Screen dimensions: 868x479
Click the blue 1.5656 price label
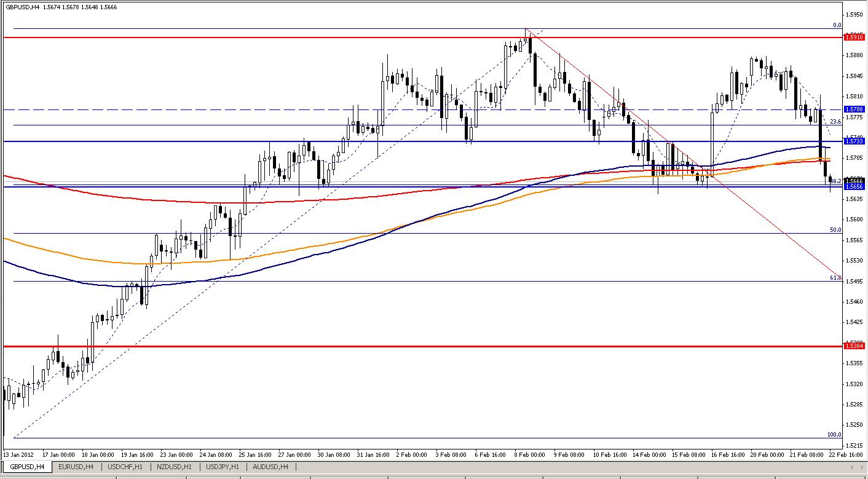click(856, 186)
